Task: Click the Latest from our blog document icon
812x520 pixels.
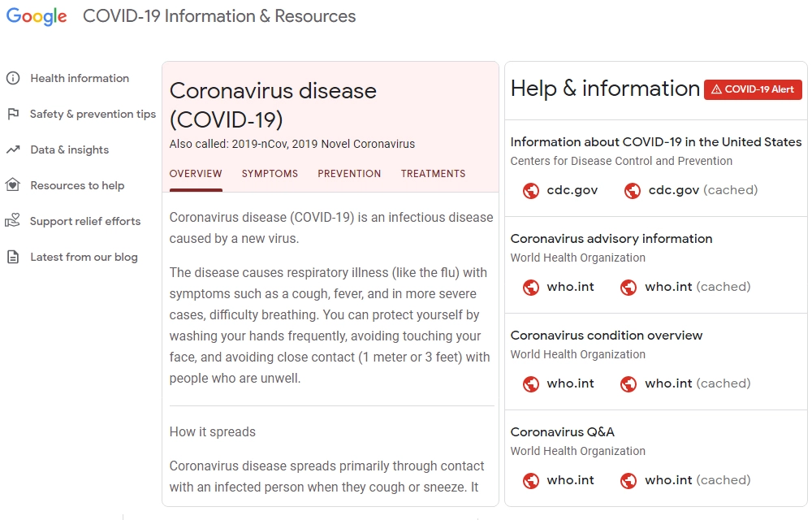Action: tap(13, 257)
